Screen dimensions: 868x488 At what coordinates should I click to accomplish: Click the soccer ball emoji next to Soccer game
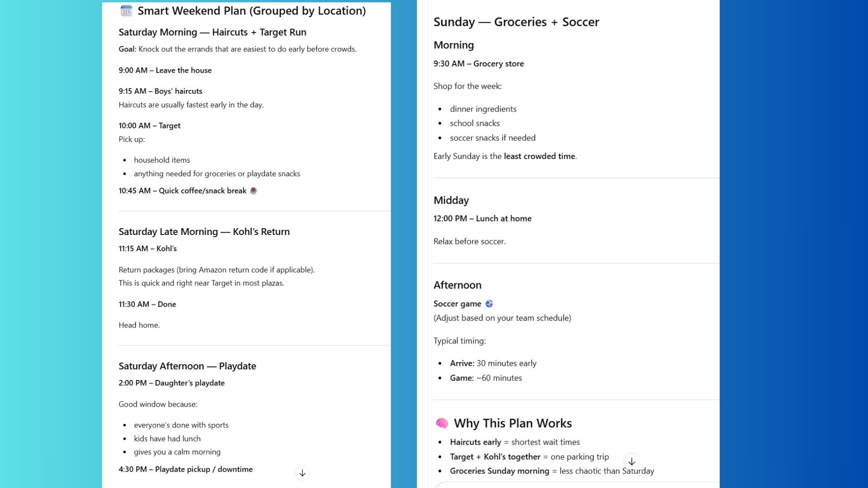pyautogui.click(x=489, y=304)
